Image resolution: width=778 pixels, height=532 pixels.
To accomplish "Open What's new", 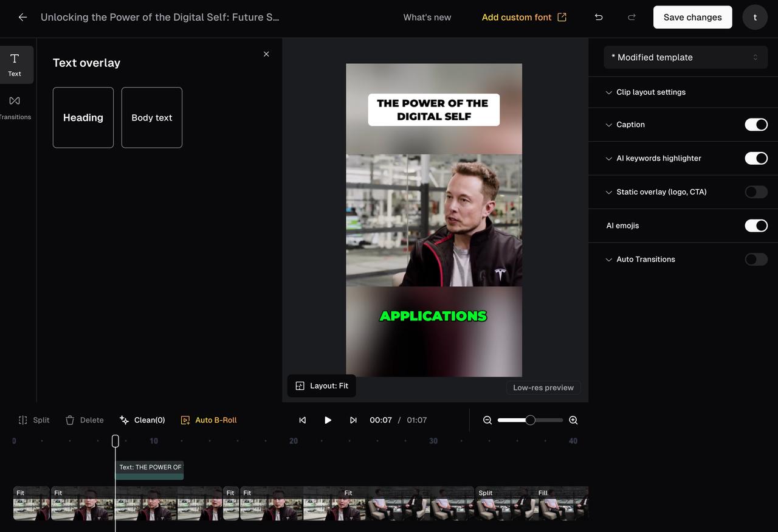I will pyautogui.click(x=427, y=17).
